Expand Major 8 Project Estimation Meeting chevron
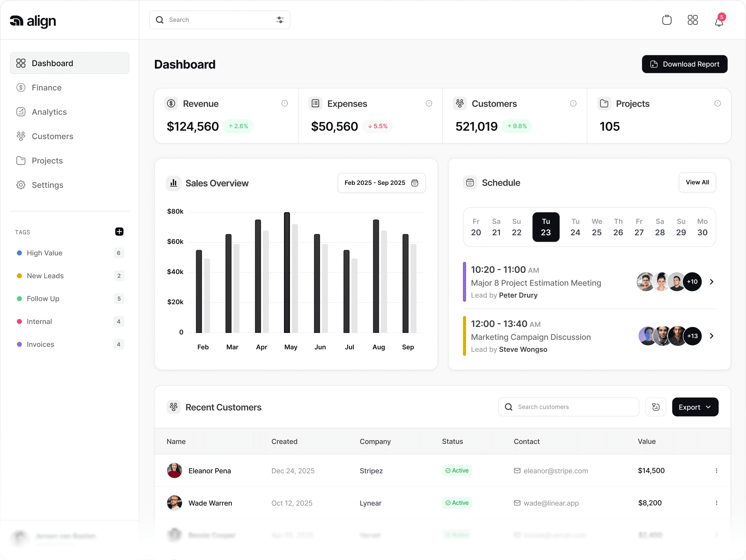 tap(711, 282)
